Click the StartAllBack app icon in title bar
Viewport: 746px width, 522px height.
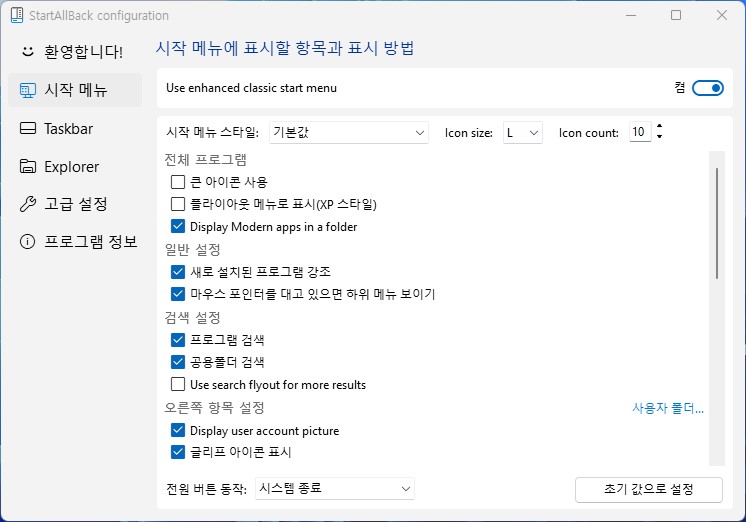pos(17,15)
